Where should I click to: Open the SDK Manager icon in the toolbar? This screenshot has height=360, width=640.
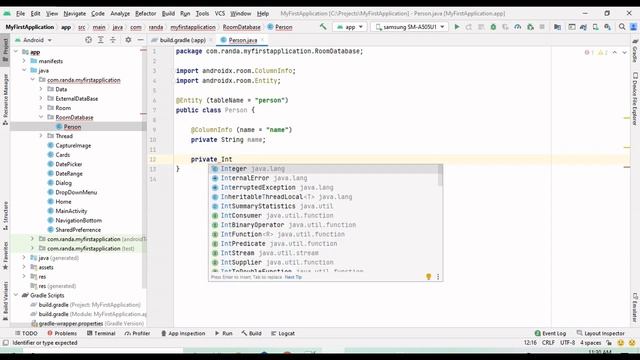[607, 27]
